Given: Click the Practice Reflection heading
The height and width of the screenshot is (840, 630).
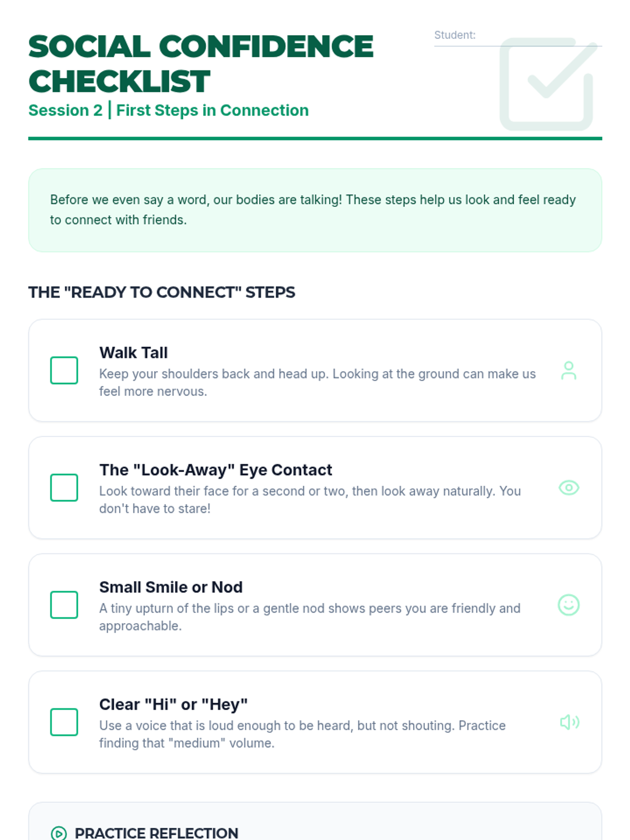Looking at the screenshot, I should pyautogui.click(x=156, y=833).
